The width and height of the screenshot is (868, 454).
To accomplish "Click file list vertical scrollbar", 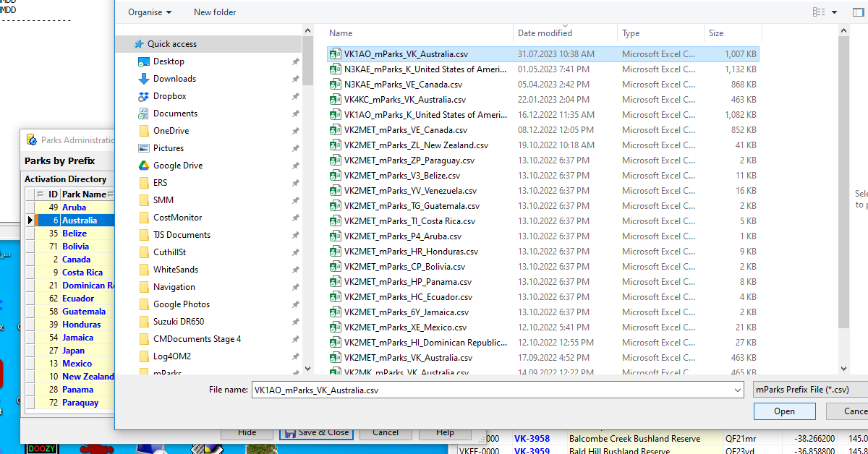I will coord(843,181).
